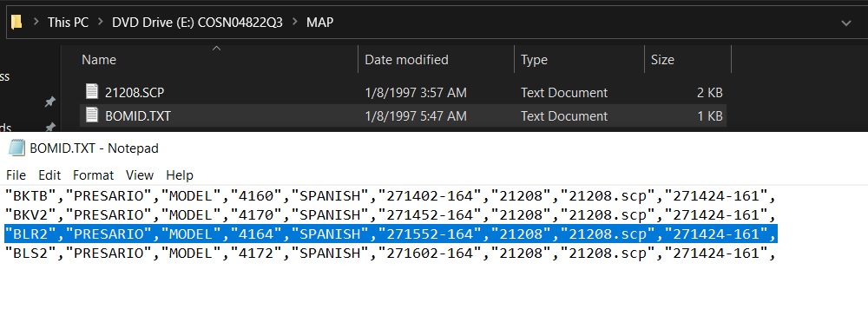868x316 pixels.
Task: Open the chevron before This PC
Action: [36, 22]
